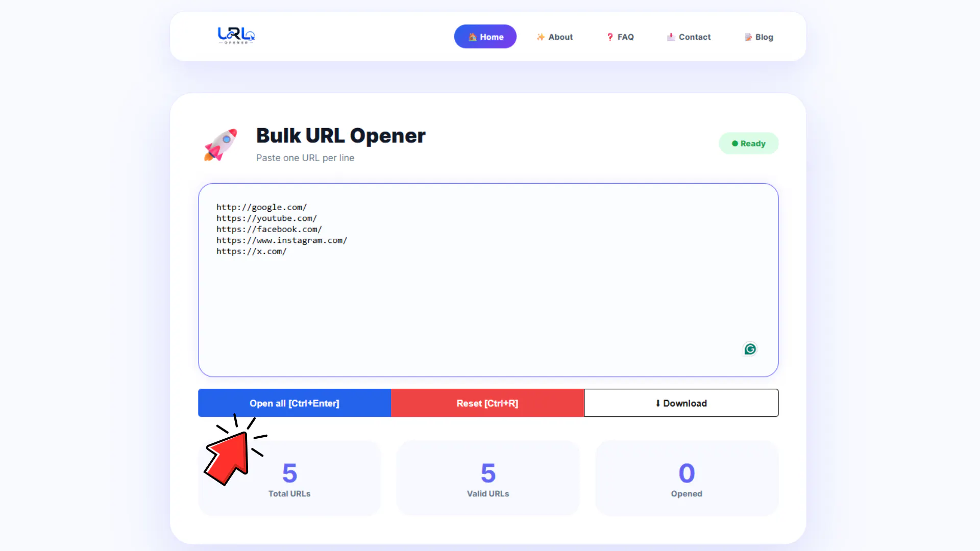Click the URL Opener logo
The height and width of the screenshot is (551, 980).
(236, 35)
